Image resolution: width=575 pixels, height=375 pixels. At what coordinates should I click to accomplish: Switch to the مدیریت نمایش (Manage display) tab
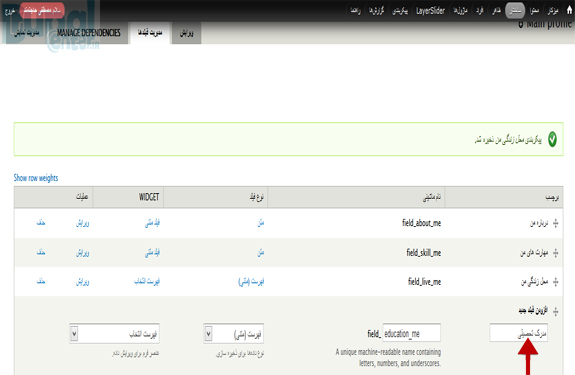click(26, 33)
